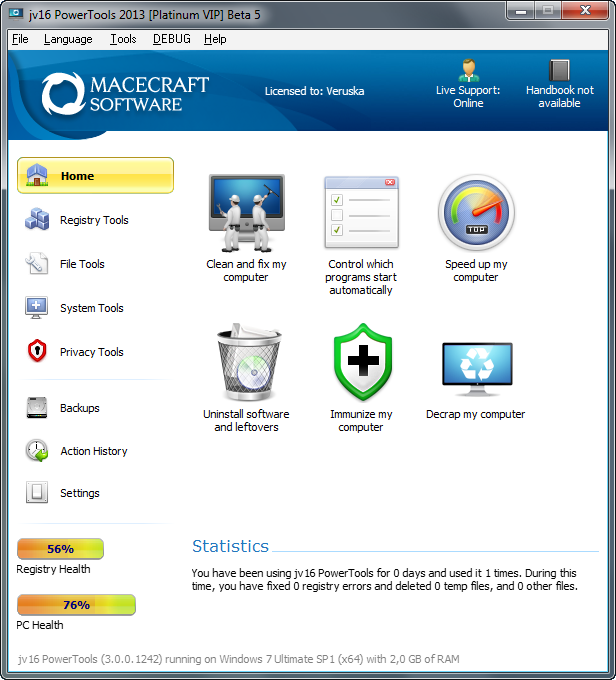Open Registry Tools section
Viewport: 616px width, 680px height.
pyautogui.click(x=94, y=220)
